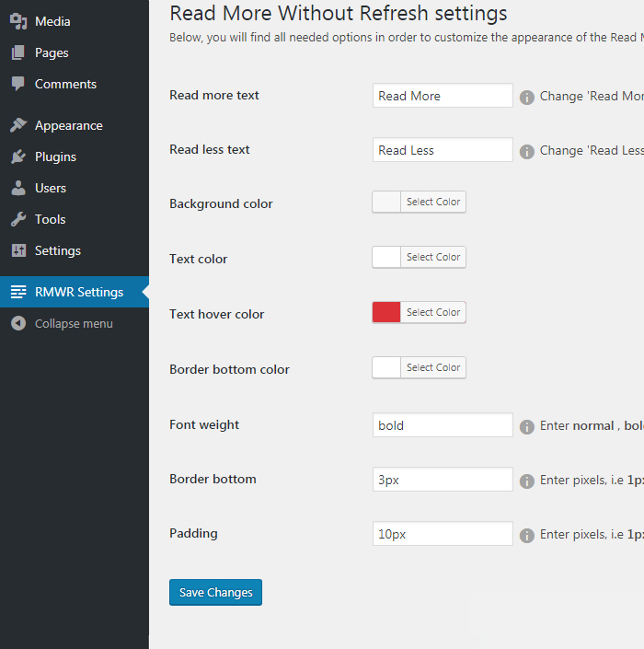
Task: Click the Font weight label
Action: 204,425
